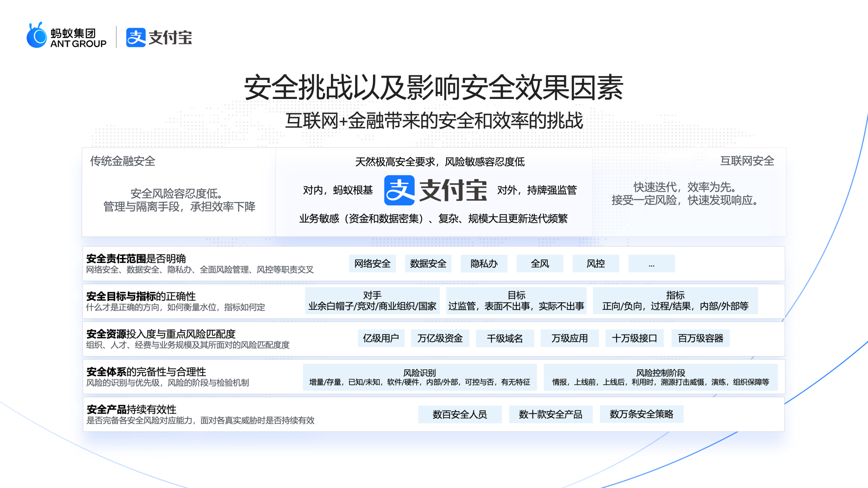Image resolution: width=868 pixels, height=488 pixels.
Task: Click the 支付宝 wordmark in the header
Action: pos(170,37)
